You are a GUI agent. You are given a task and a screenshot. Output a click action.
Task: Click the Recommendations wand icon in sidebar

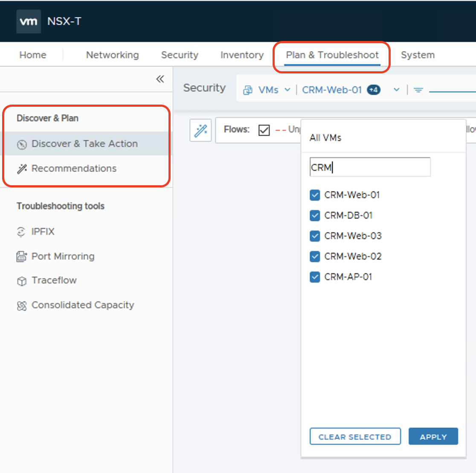pos(22,169)
